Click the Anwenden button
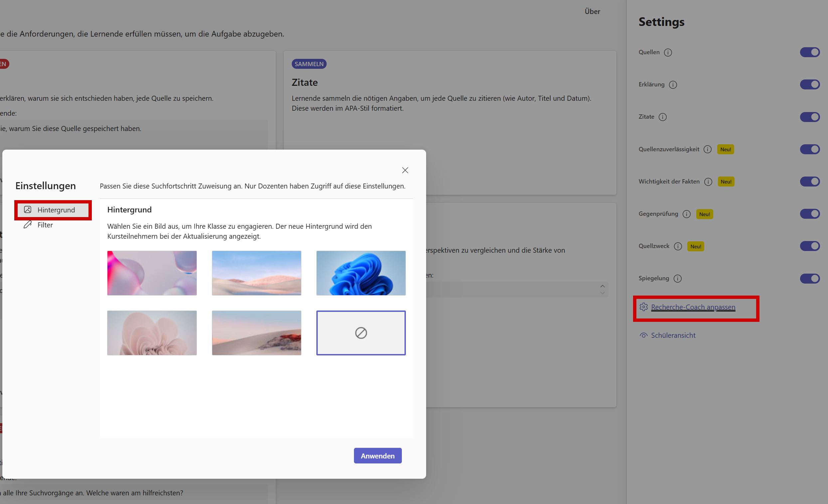This screenshot has height=504, width=828. 377,456
